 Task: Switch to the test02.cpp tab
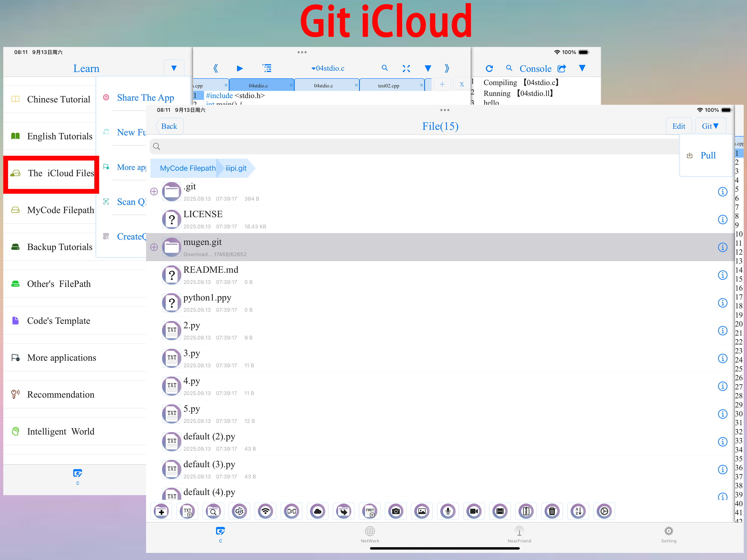pos(388,85)
